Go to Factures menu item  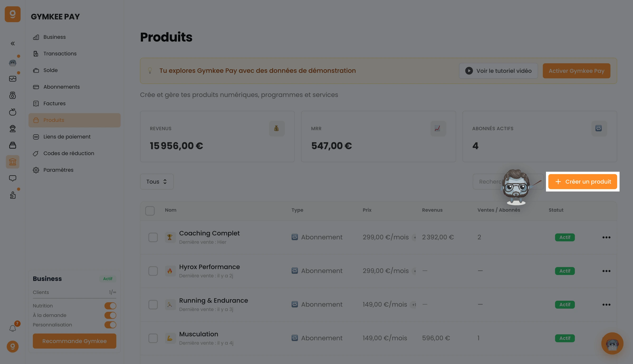pos(74,103)
